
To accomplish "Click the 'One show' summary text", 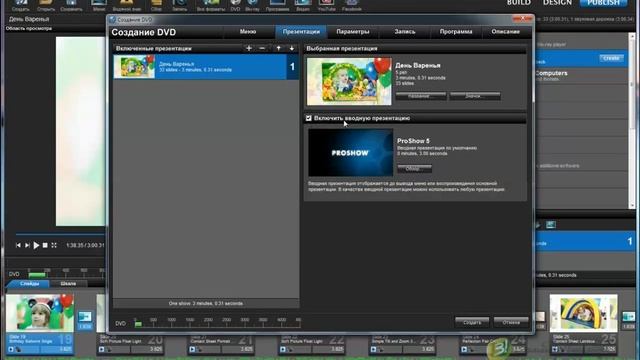I will pyautogui.click(x=206, y=303).
